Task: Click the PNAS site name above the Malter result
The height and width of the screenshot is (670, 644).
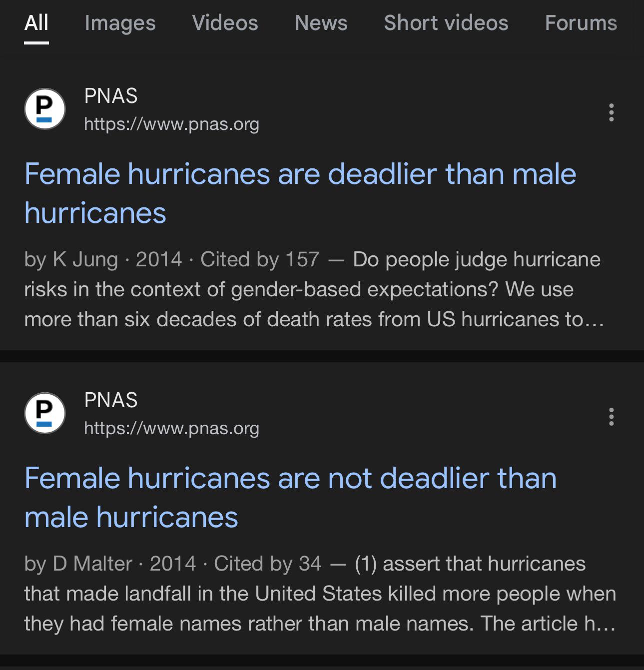Action: tap(111, 400)
